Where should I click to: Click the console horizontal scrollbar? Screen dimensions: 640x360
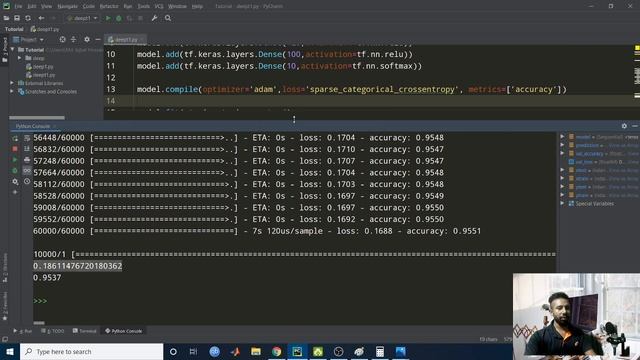[x=39, y=323]
